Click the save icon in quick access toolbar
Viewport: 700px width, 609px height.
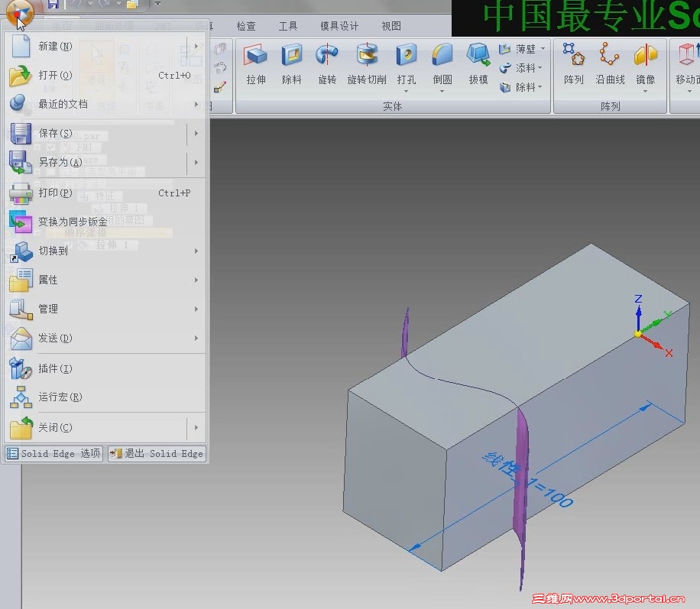coord(53,4)
